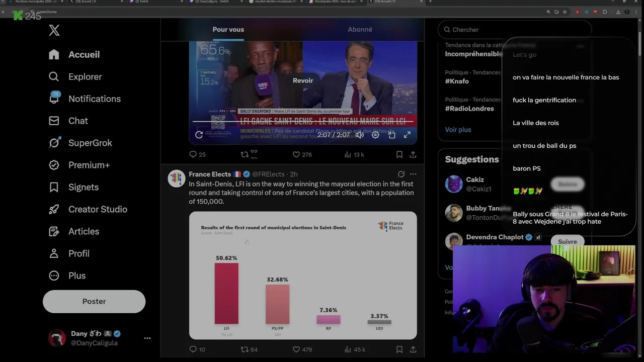644x362 pixels.
Task: Expand the Plus menu in the sidebar
Action: pyautogui.click(x=67, y=276)
